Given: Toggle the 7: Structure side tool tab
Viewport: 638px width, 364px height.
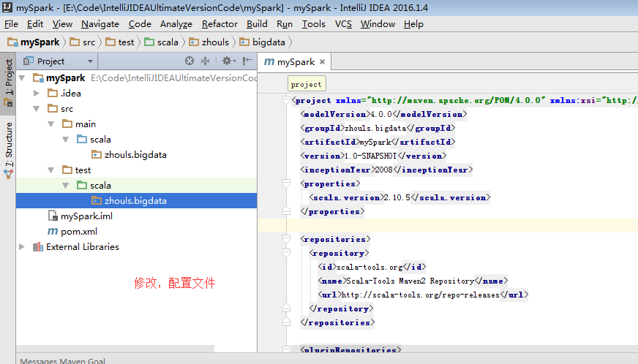Looking at the screenshot, I should point(8,150).
